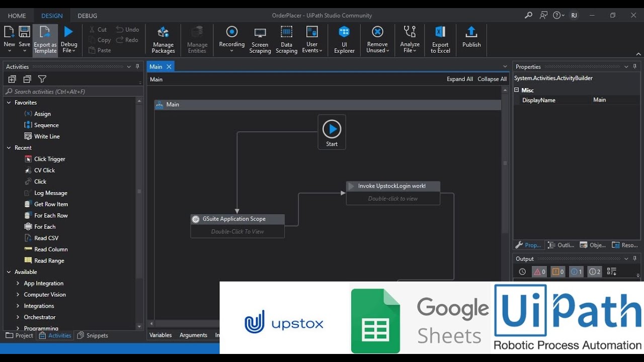This screenshot has width=644, height=362.
Task: Select the Log Message activity
Action: [46, 193]
